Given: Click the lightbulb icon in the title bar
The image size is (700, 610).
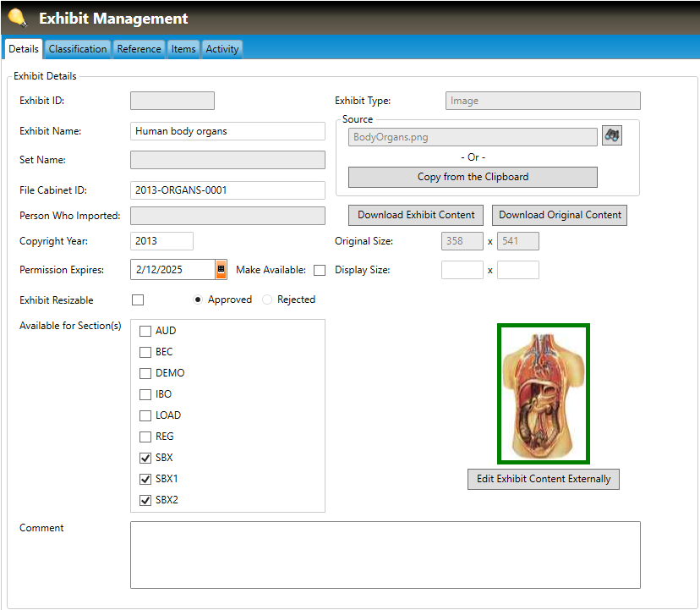Looking at the screenshot, I should point(18,18).
